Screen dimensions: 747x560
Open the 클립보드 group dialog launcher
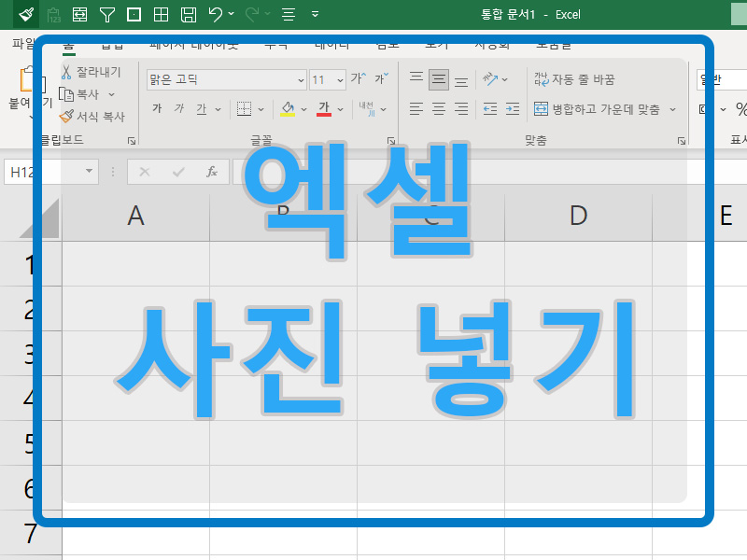pyautogui.click(x=132, y=141)
